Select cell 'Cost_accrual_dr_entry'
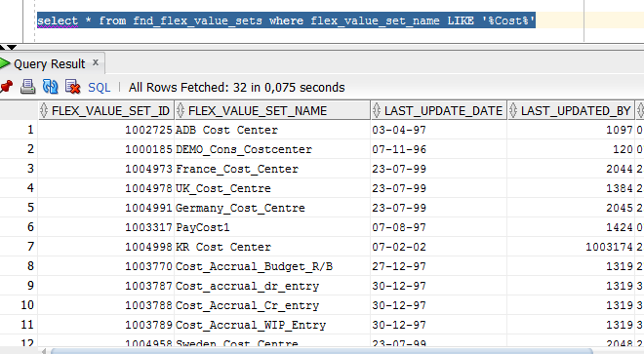 [272, 286]
